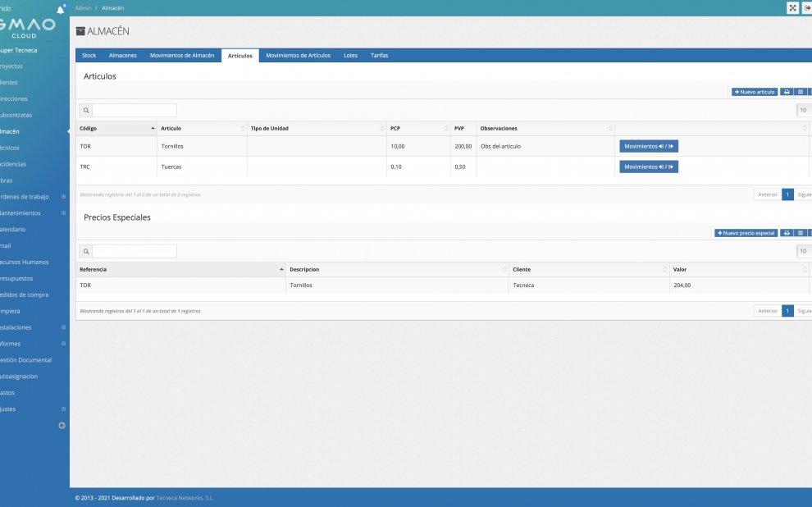Open column list icon for Articulos table
The image size is (812, 507).
[x=801, y=92]
